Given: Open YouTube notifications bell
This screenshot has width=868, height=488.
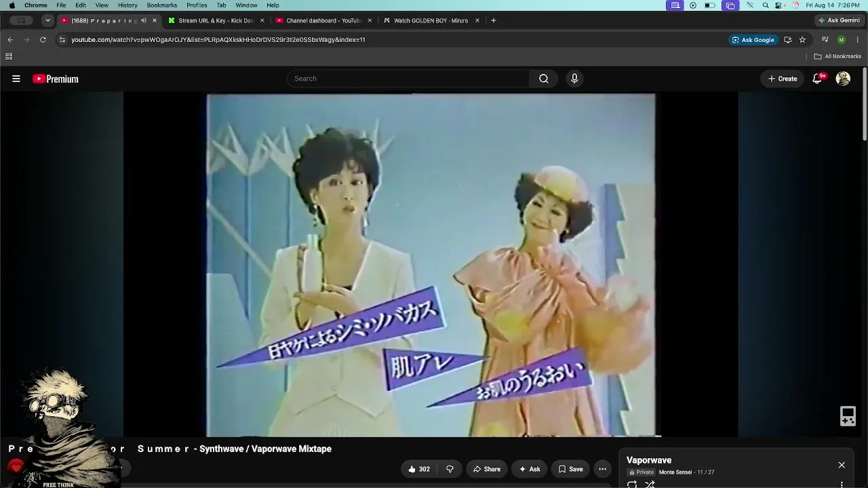Looking at the screenshot, I should 818,79.
